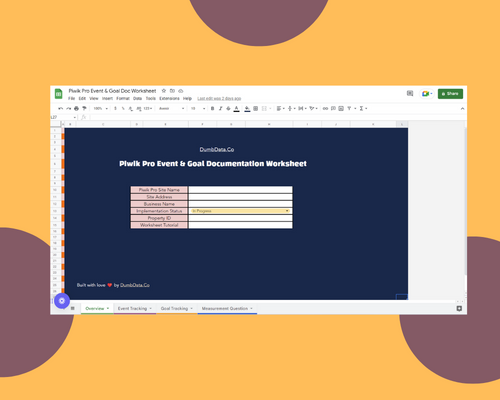Open the zoom level dropdown
This screenshot has height=400, width=500.
tap(100, 108)
